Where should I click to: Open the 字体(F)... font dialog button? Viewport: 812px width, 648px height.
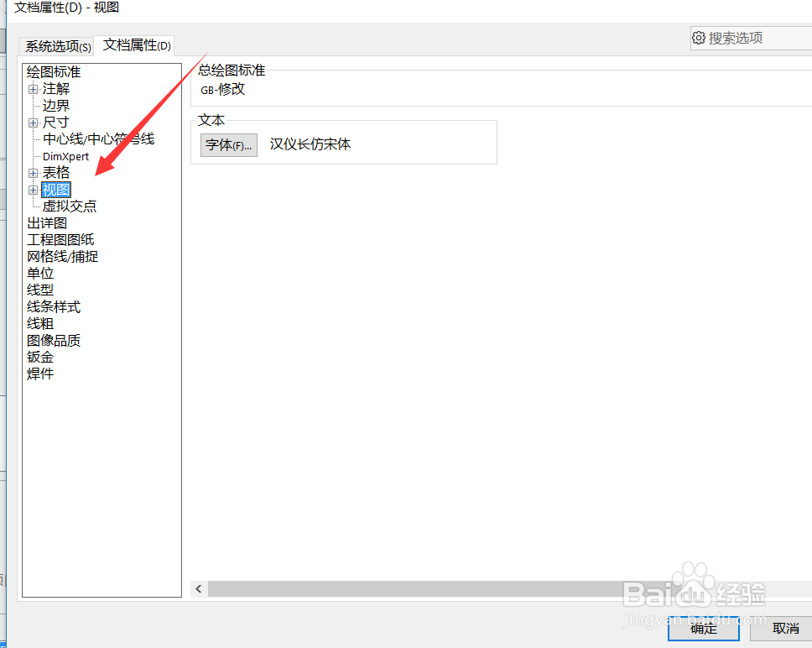[x=229, y=145]
